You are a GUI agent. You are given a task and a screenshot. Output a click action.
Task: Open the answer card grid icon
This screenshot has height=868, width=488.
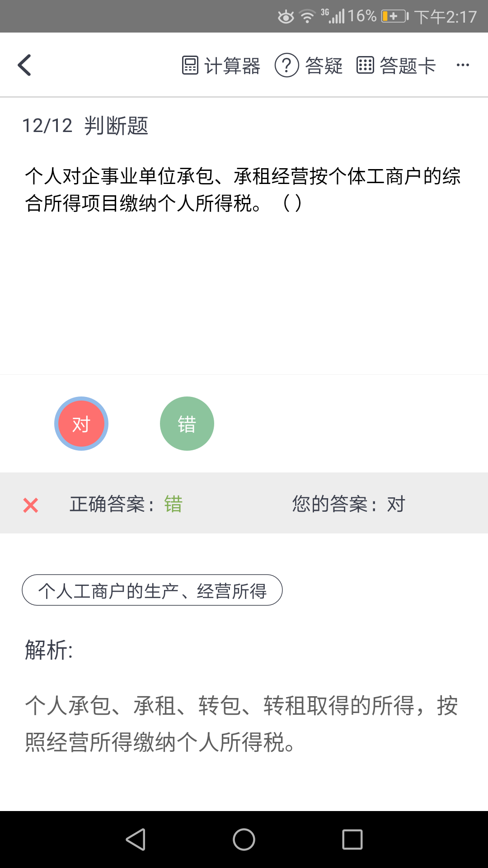coord(365,65)
